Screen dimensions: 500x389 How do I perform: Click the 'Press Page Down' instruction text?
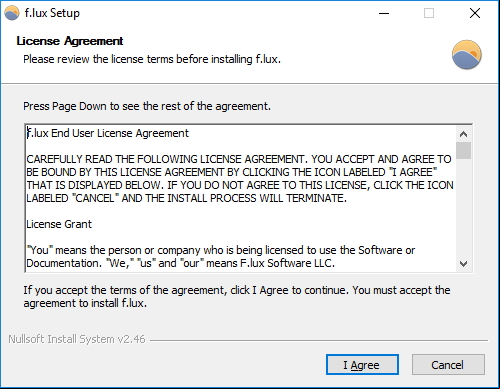click(147, 106)
